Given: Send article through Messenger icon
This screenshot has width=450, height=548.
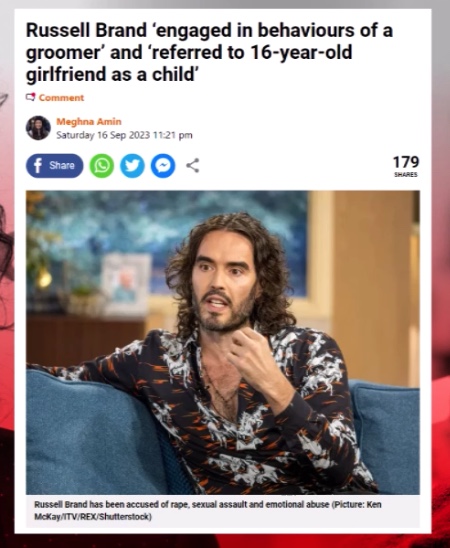Looking at the screenshot, I should point(163,166).
